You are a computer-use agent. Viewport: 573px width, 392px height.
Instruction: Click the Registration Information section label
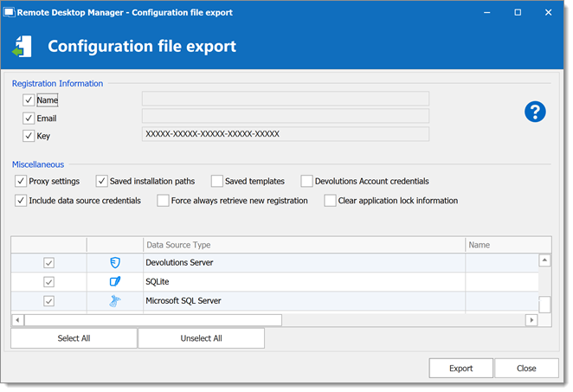tap(57, 84)
